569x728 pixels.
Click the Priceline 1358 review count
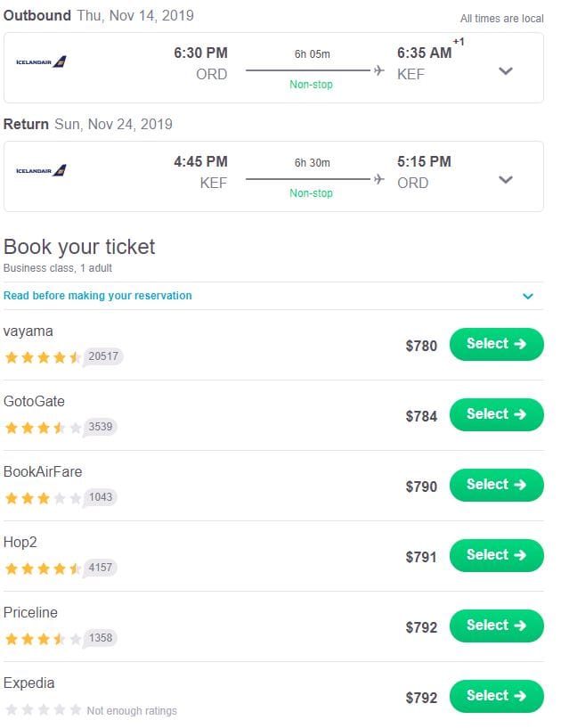[x=101, y=638]
